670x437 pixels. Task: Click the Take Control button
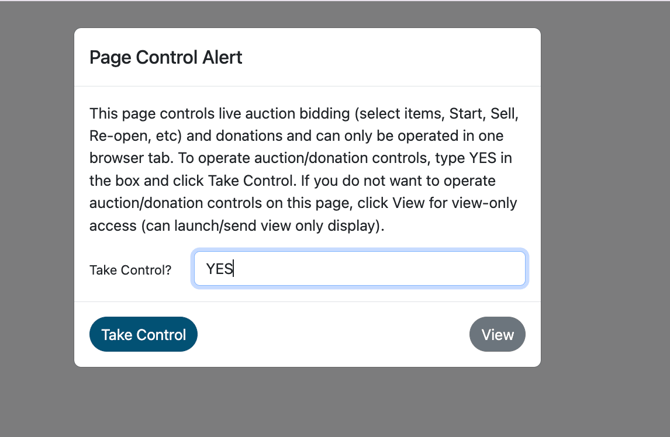tap(143, 335)
